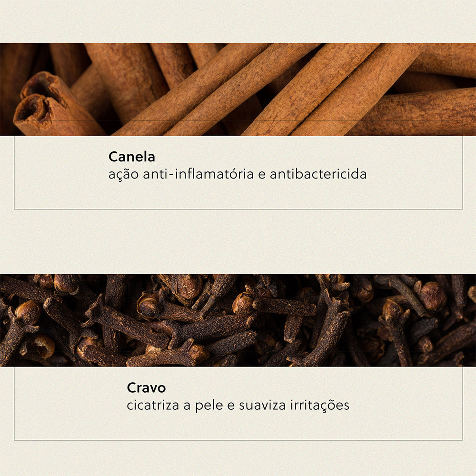Viewport: 476px width, 476px height.
Task: Open the cinnamon sticks photo
Action: click(x=238, y=89)
